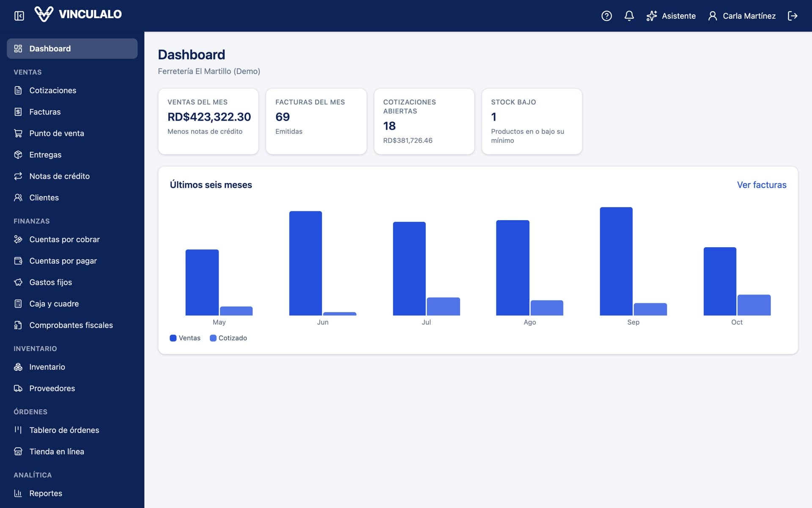Follow the Ver facturas link

click(761, 185)
